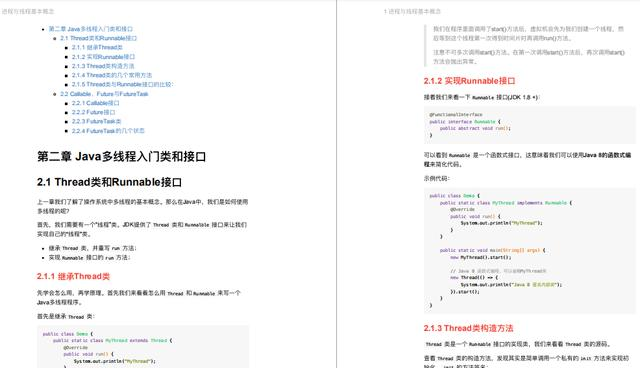Open TOC link '2.2.3 FutureTask类'
Image resolution: width=640 pixels, height=368 pixels.
click(x=96, y=122)
